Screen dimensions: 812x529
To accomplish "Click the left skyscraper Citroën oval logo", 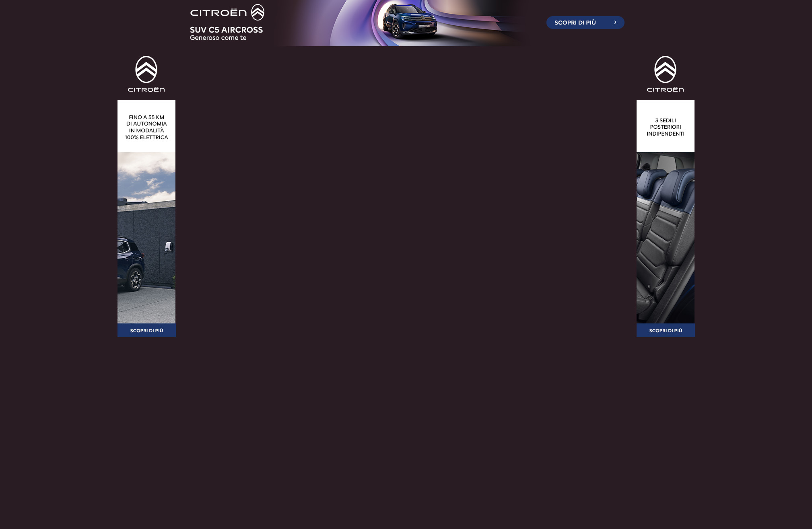I will click(146, 70).
